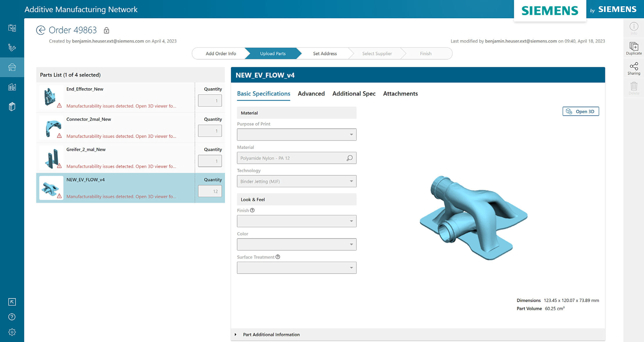Click the material search magnifier icon
This screenshot has width=644, height=342.
point(349,158)
